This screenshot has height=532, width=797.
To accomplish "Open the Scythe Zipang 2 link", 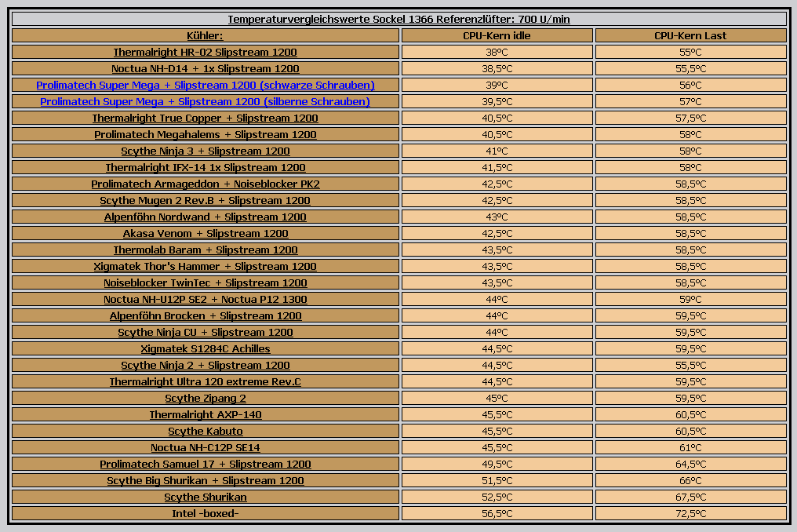I will pos(205,398).
